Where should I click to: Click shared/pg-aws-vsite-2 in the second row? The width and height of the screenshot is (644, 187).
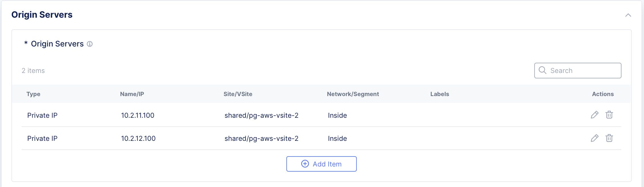tap(261, 139)
